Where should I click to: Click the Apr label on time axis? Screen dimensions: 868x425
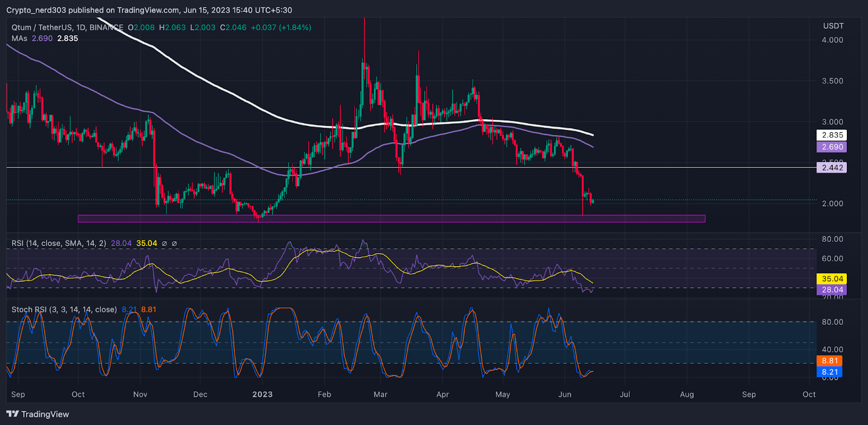pos(443,395)
